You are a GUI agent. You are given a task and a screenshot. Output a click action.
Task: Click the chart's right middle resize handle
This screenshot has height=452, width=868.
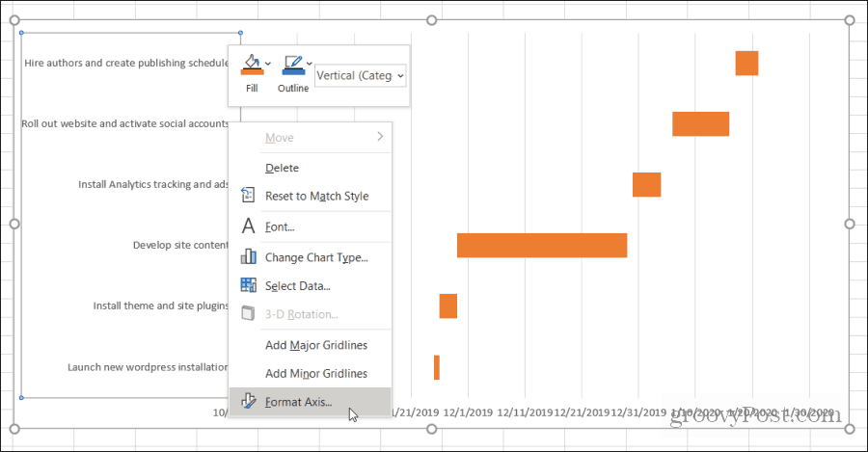point(850,224)
